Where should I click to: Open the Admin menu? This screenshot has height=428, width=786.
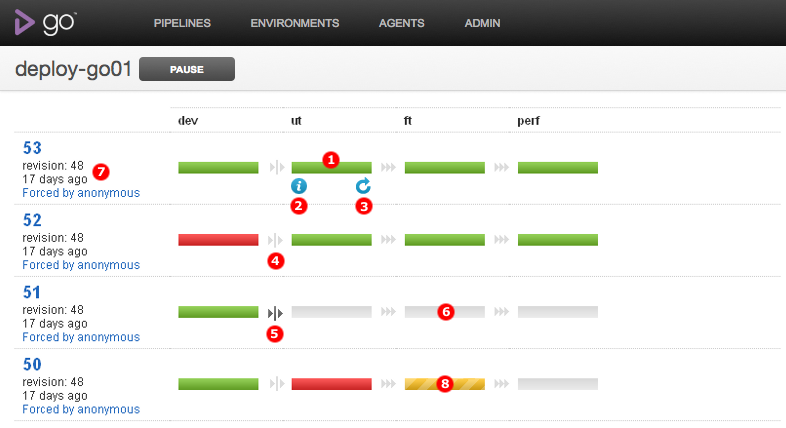(482, 23)
